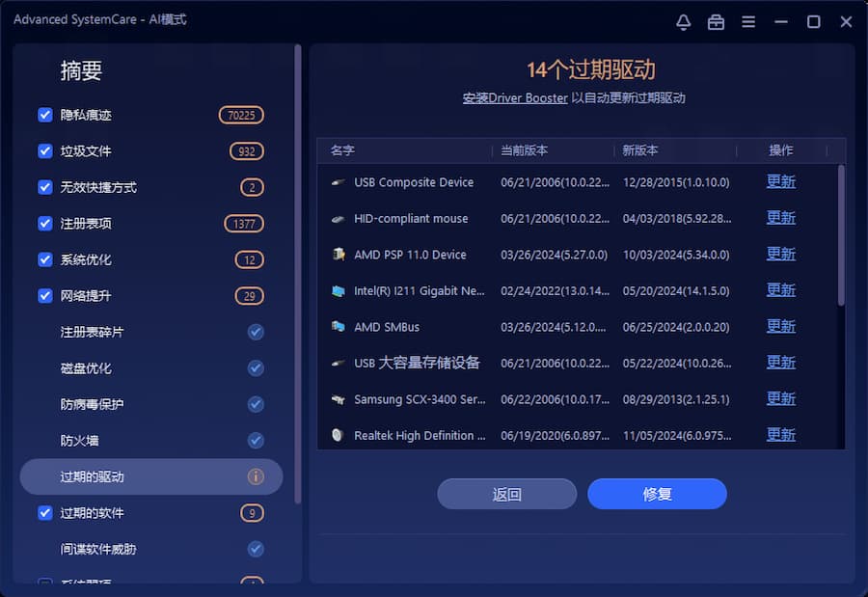Viewport: 868px width, 597px height.
Task: Click the HID-compliant mouse device icon
Action: click(338, 219)
